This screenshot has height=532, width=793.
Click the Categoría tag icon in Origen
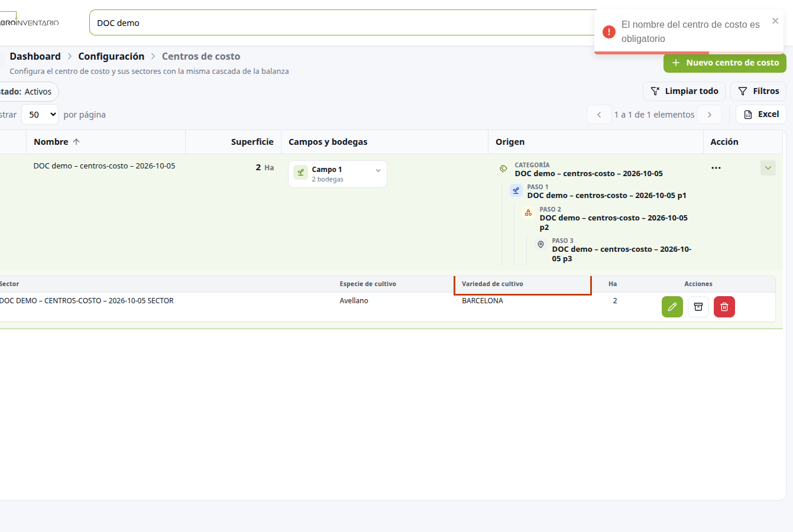tap(504, 169)
